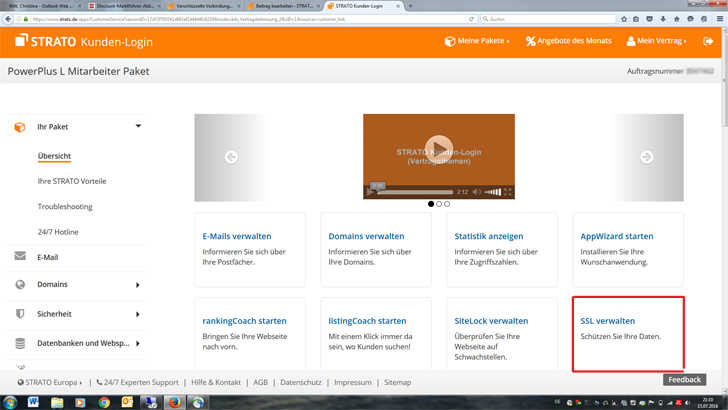This screenshot has width=728, height=410.
Task: Click the video progress bar
Action: [x=415, y=192]
